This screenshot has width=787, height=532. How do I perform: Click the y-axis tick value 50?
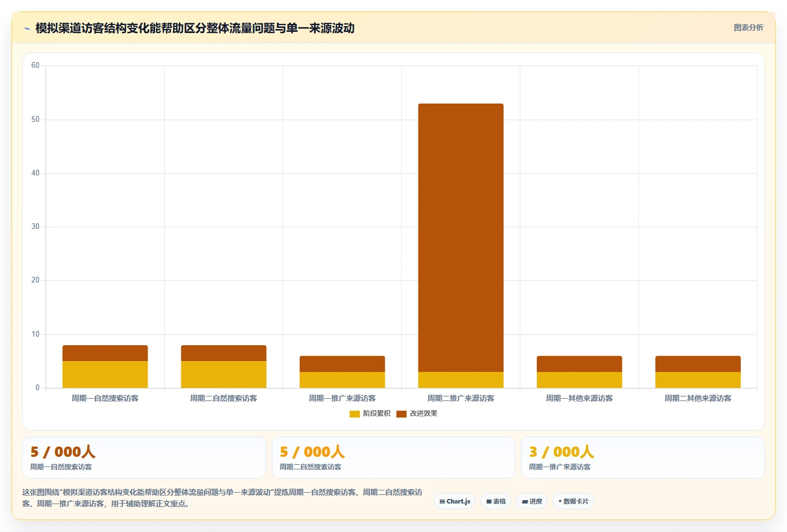(35, 120)
